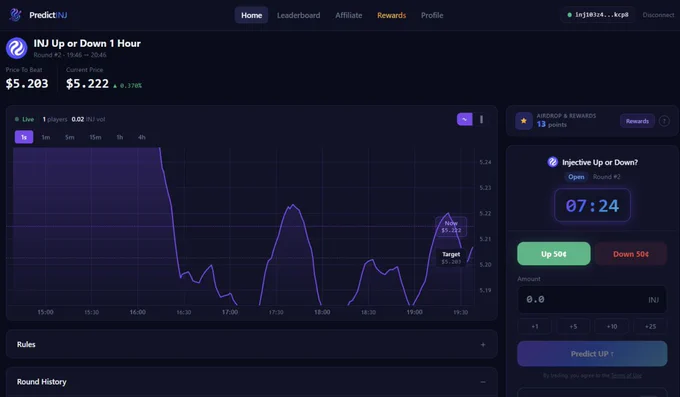This screenshot has width=680, height=397.
Task: Click Disconnect wallet
Action: (658, 15)
